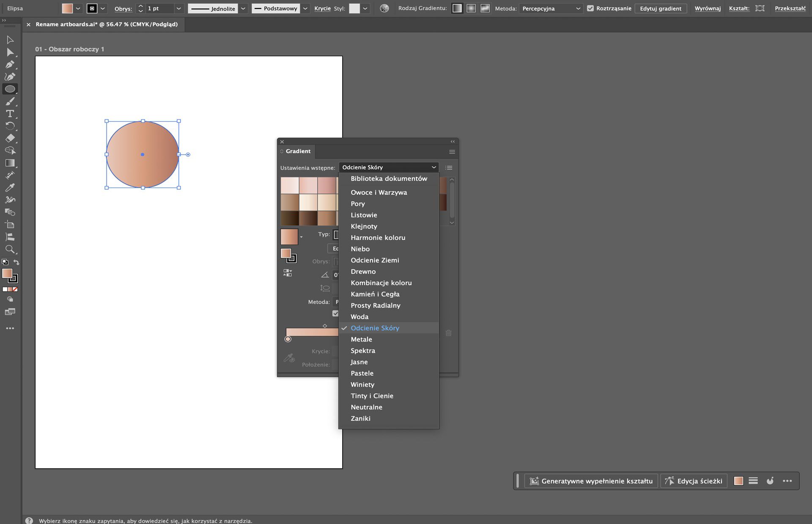The height and width of the screenshot is (524, 812).
Task: Toggle the Roztrząsanie checkbox
Action: tap(591, 8)
